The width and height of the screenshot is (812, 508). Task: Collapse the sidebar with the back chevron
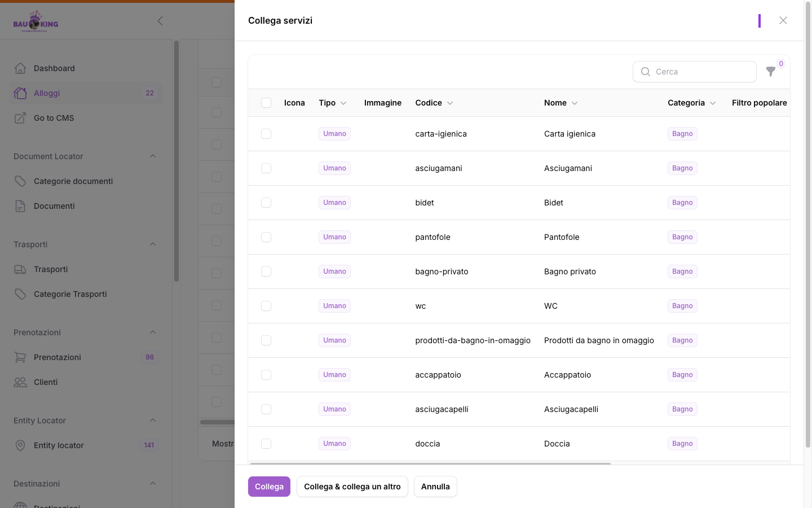tap(160, 21)
